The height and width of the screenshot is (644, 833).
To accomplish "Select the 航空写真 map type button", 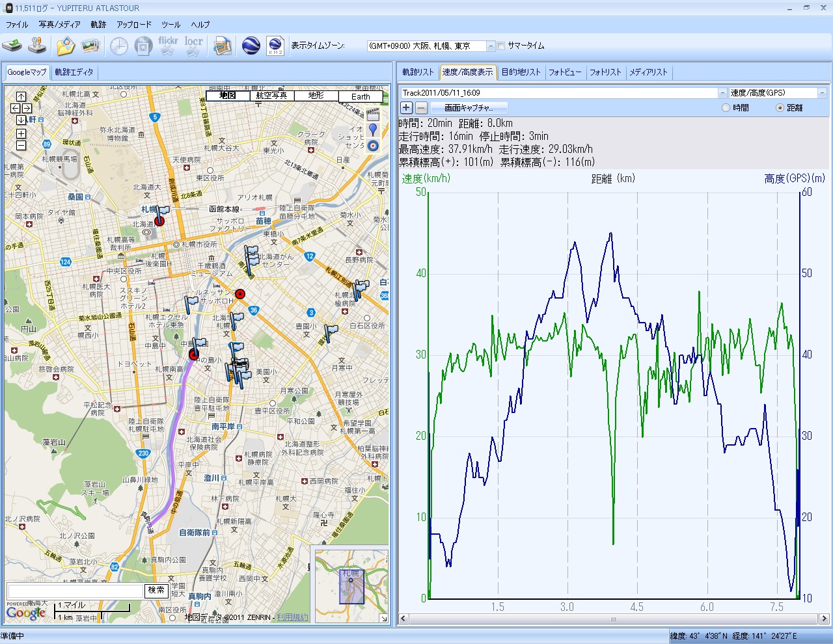I will click(x=271, y=96).
